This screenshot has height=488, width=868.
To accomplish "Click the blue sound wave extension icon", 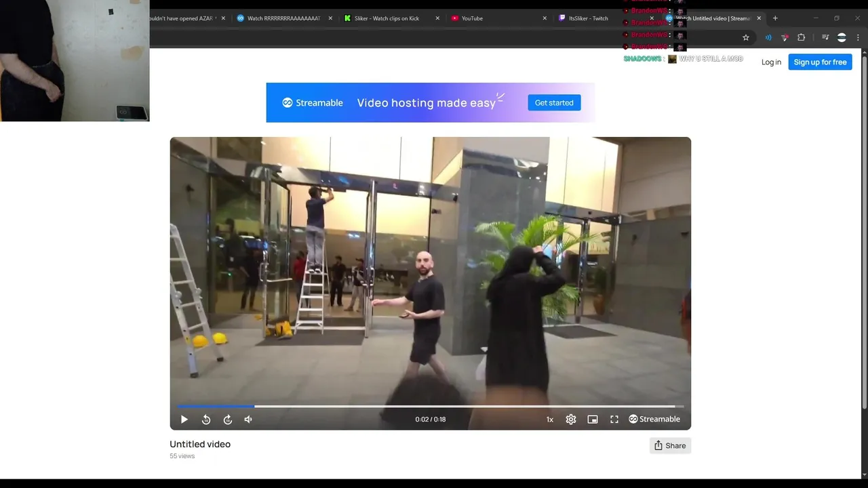I will [768, 38].
